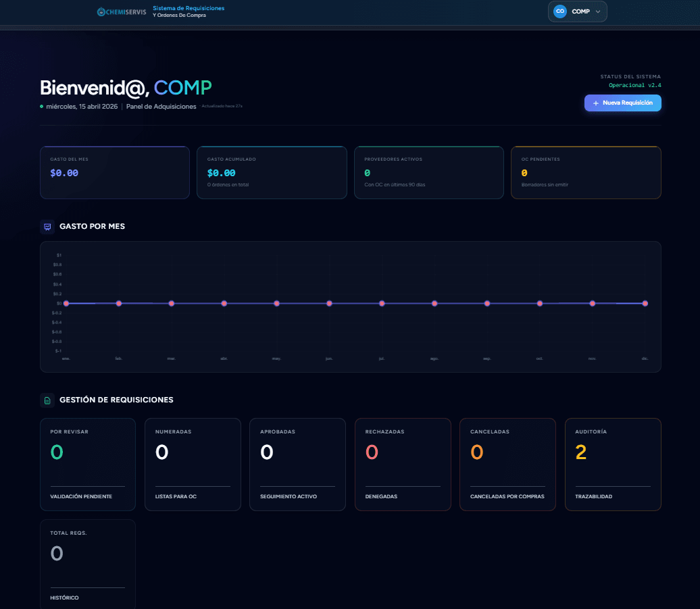
Task: Click the CANCELADAS POR COMPRAS label
Action: pos(507,496)
